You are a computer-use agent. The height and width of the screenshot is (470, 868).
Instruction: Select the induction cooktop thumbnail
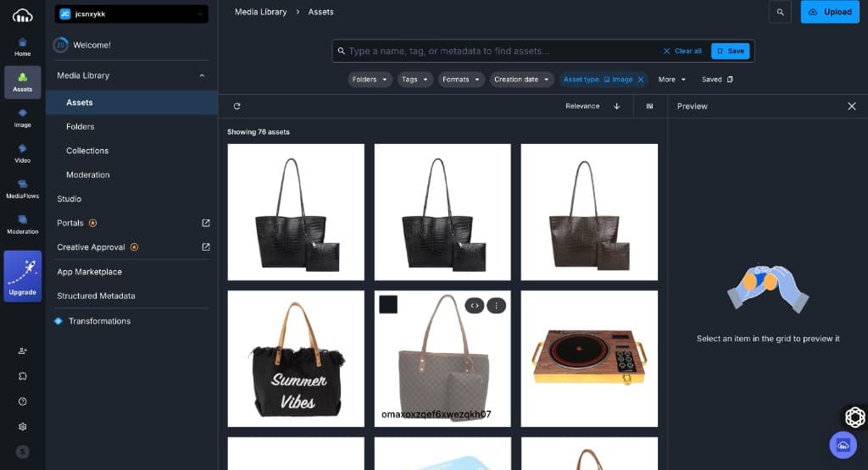pyautogui.click(x=590, y=359)
